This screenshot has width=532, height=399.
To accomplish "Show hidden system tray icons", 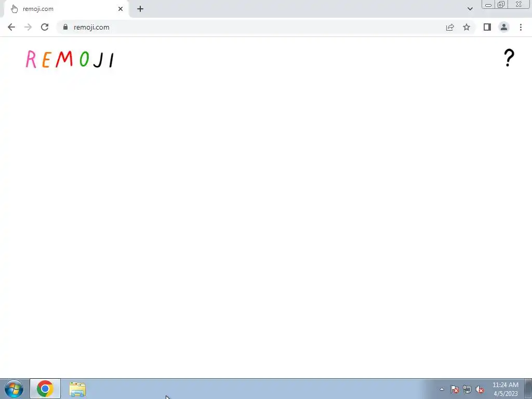I will tap(442, 389).
